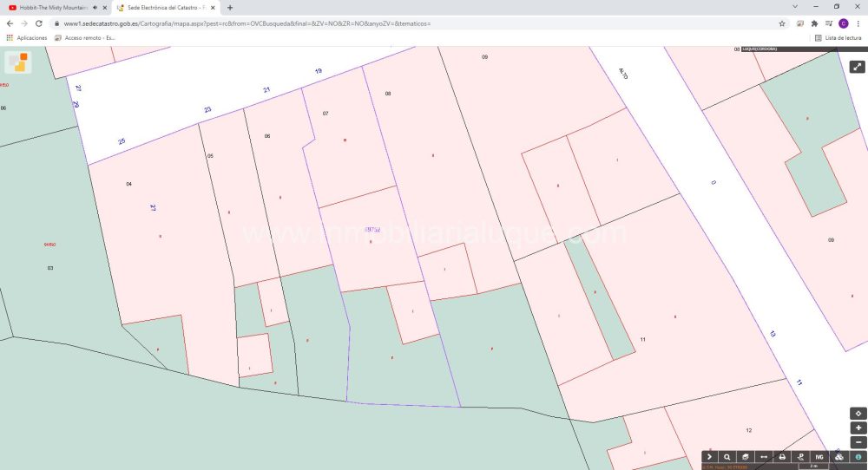This screenshot has height=470, width=868.
Task: Mute the audio on the YouTube tab
Action: pyautogui.click(x=94, y=7)
